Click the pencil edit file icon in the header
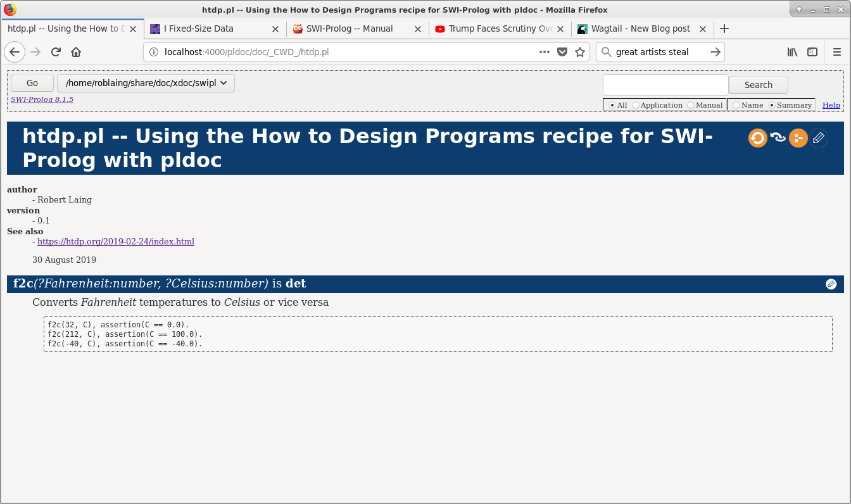The height and width of the screenshot is (504, 851). tap(819, 138)
